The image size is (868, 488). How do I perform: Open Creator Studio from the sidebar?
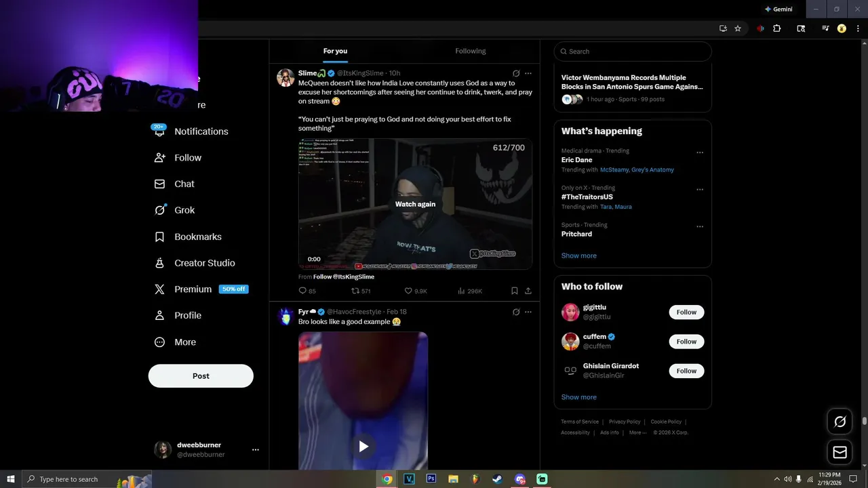tap(195, 263)
